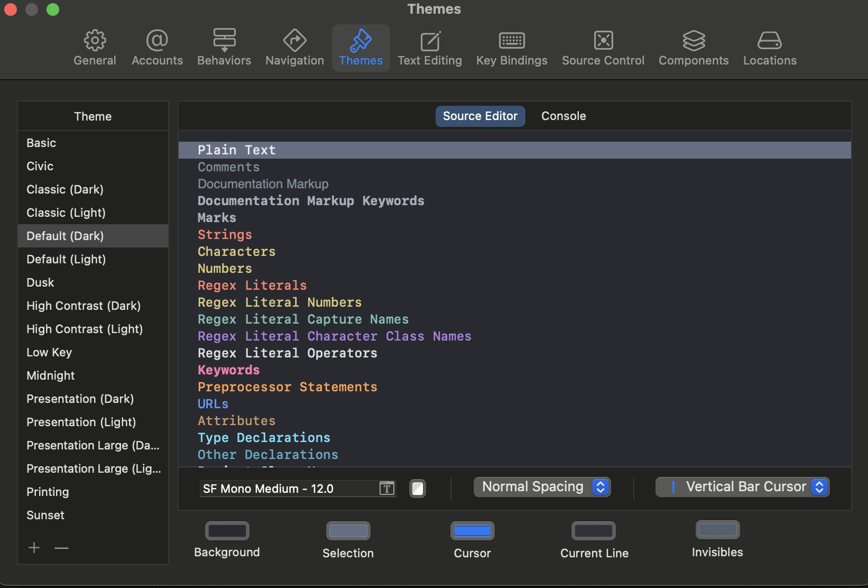Image resolution: width=868 pixels, height=588 pixels.
Task: Open the Source Control settings pane
Action: pos(603,48)
